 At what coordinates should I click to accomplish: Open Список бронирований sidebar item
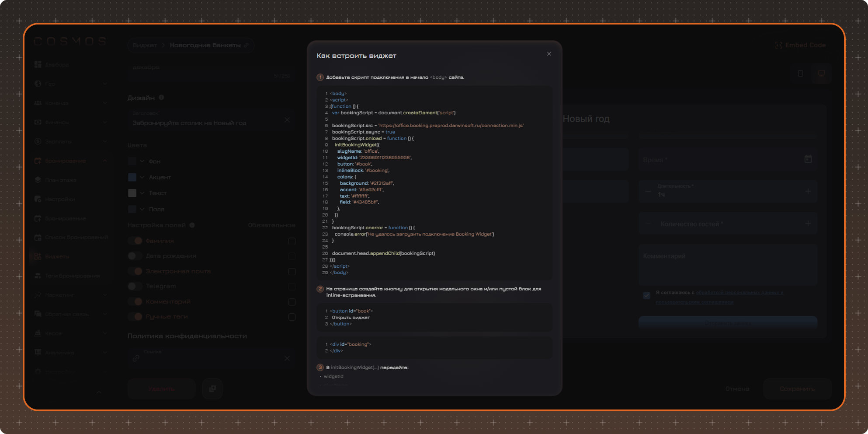[71, 237]
